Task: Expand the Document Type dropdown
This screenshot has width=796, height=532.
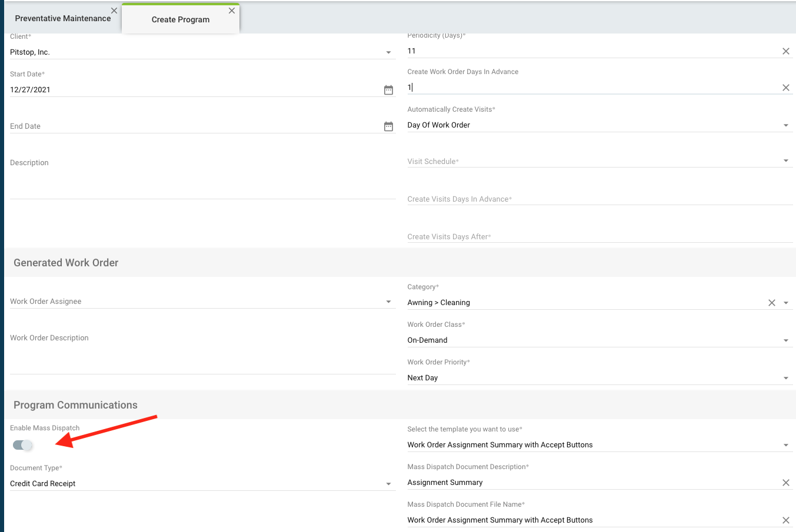Action: (x=388, y=484)
